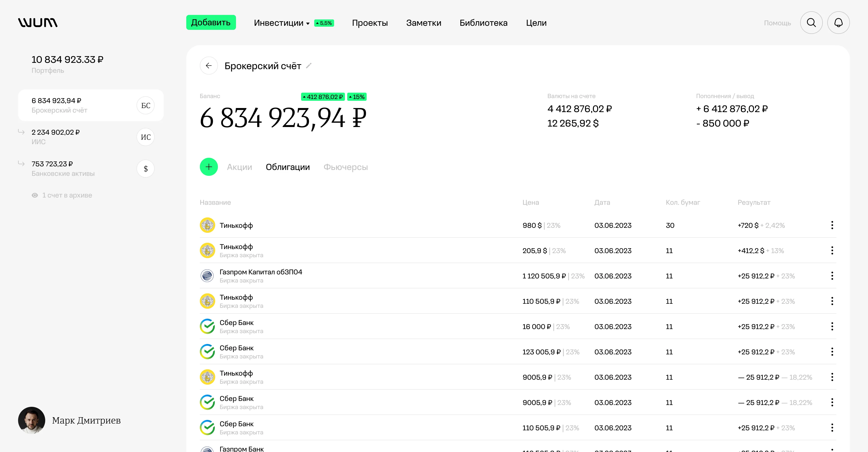The height and width of the screenshot is (452, 868).
Task: Open the three-dot menu for Тинькофф 205,9 $ row
Action: 832,251
